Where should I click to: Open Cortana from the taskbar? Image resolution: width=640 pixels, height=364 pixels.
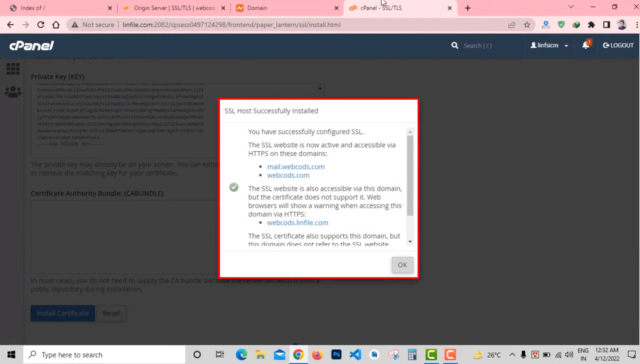tap(197, 355)
